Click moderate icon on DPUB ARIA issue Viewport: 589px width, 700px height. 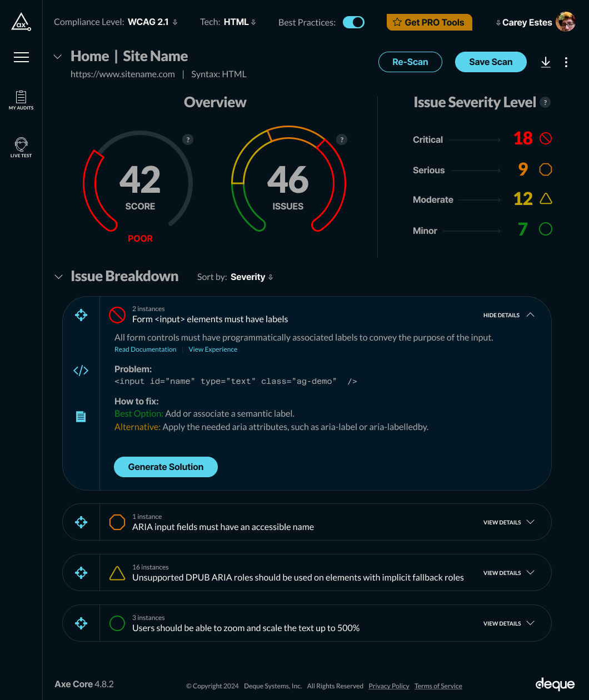[117, 573]
